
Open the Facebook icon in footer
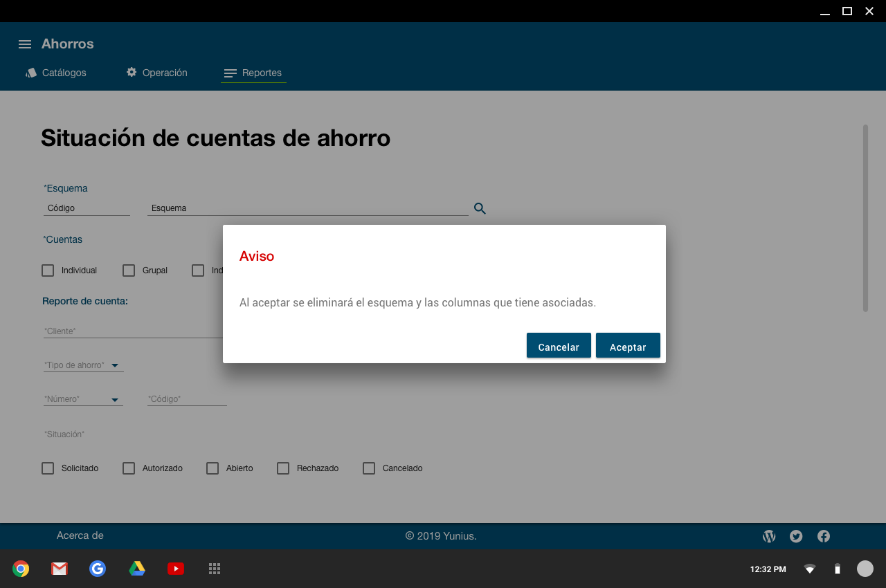pyautogui.click(x=824, y=536)
